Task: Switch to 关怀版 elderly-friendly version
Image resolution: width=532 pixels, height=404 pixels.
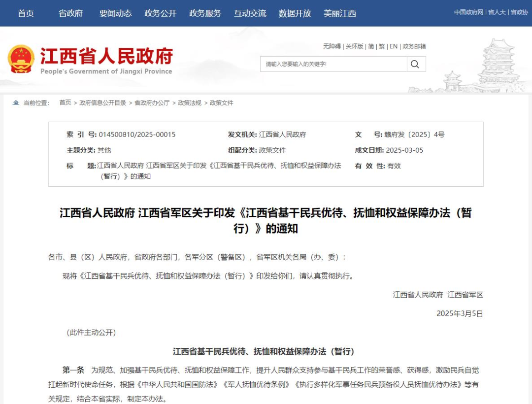Action: (354, 46)
